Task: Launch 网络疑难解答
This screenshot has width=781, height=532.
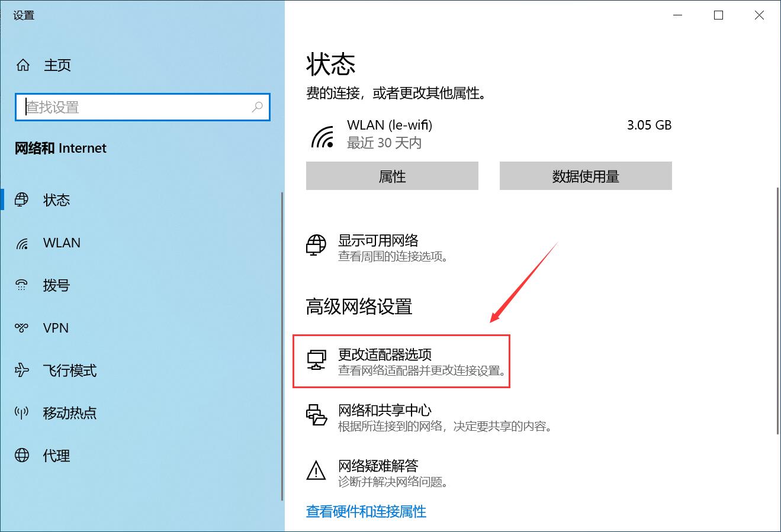Action: [x=378, y=466]
